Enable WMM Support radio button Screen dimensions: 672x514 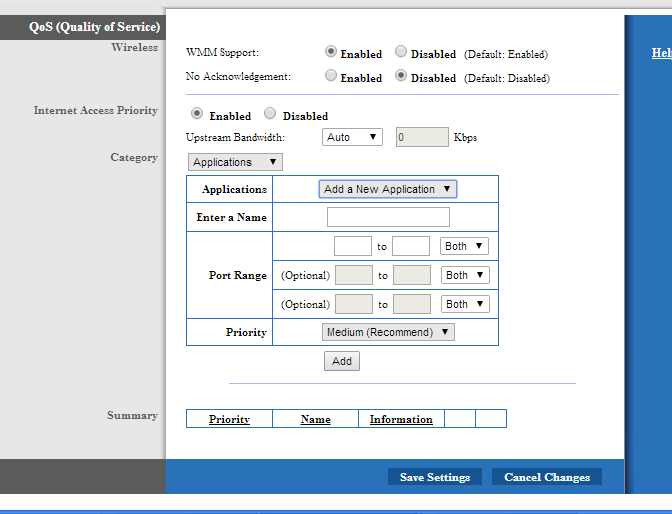(330, 51)
